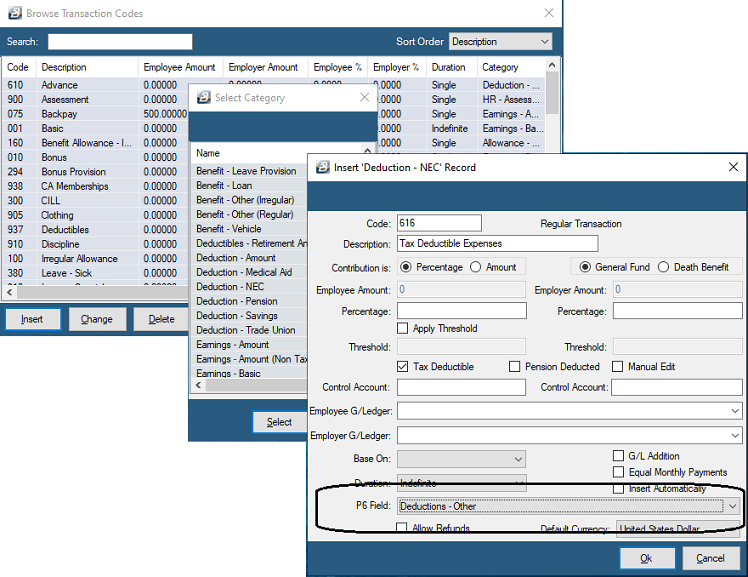748x577 pixels.
Task: Click the category list horizontal scrollbar left arrow
Action: [198, 385]
